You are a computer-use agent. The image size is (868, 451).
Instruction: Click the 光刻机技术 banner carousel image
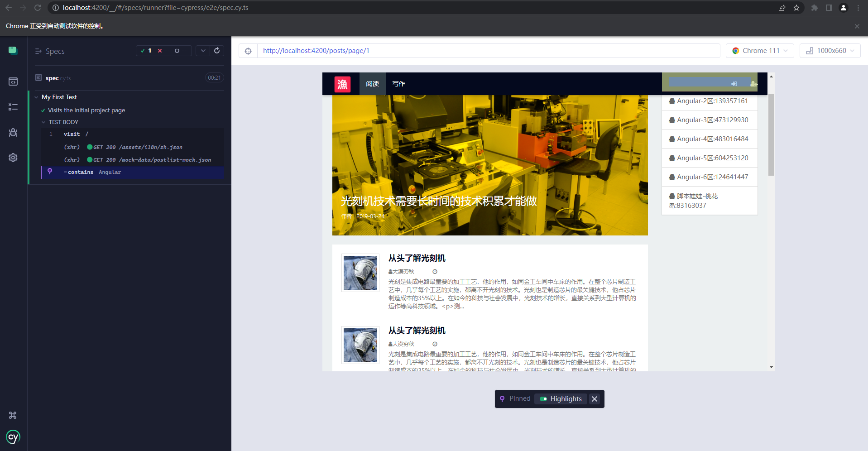point(490,165)
